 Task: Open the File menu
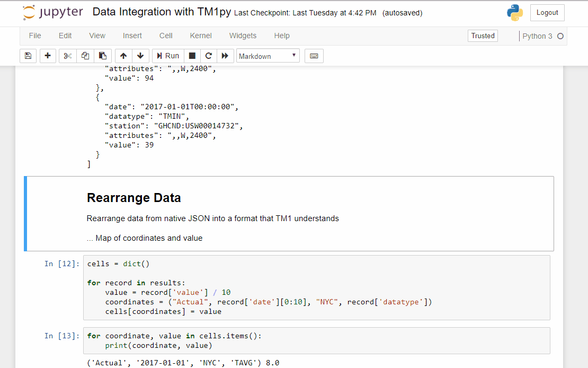coord(35,36)
